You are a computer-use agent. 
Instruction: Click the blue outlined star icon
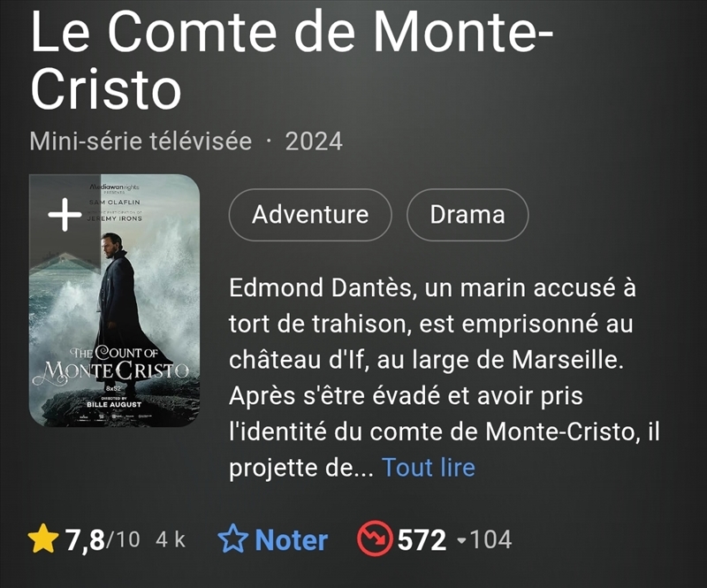(x=232, y=538)
